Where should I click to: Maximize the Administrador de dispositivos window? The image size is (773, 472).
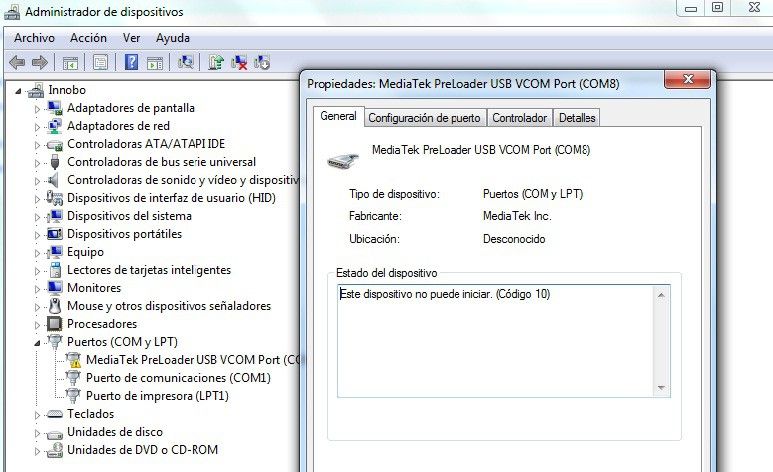tap(718, 7)
